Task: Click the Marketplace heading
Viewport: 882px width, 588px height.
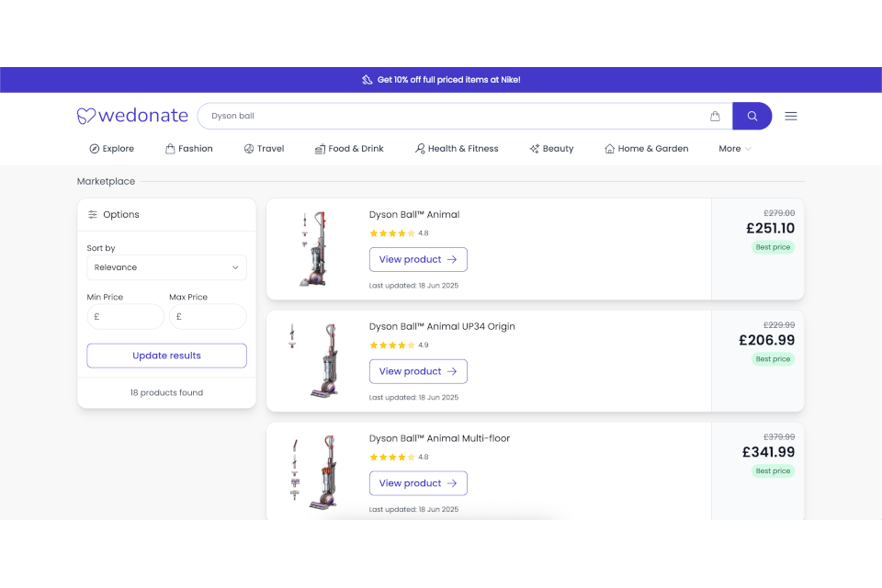Action: coord(106,181)
